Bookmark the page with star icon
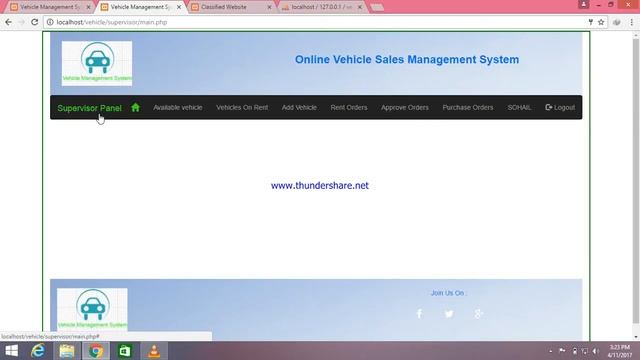 [601, 22]
